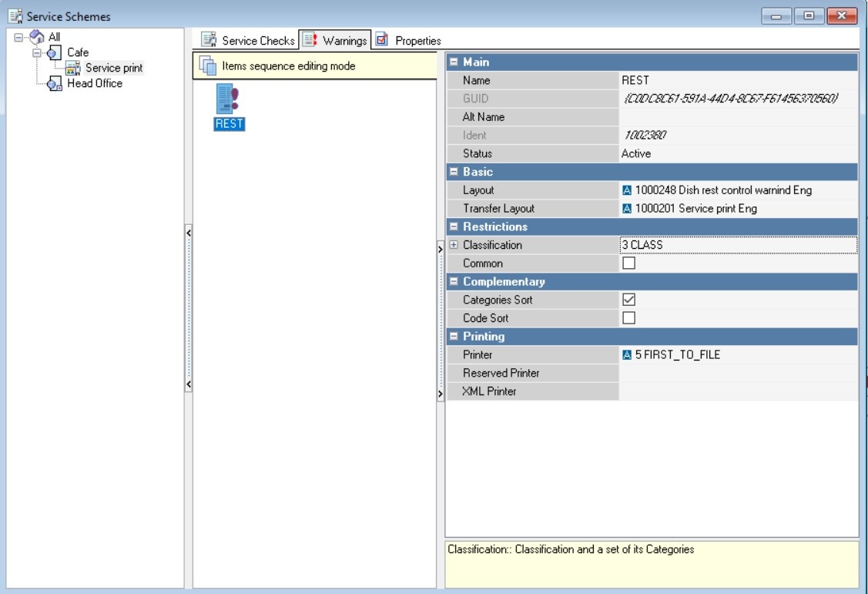
Task: Collapse the Main property section
Action: click(x=454, y=62)
